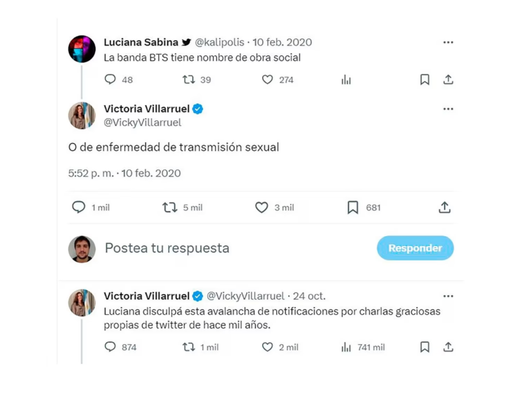Retweet the main tweet with 5 mil retweets

[x=170, y=207]
